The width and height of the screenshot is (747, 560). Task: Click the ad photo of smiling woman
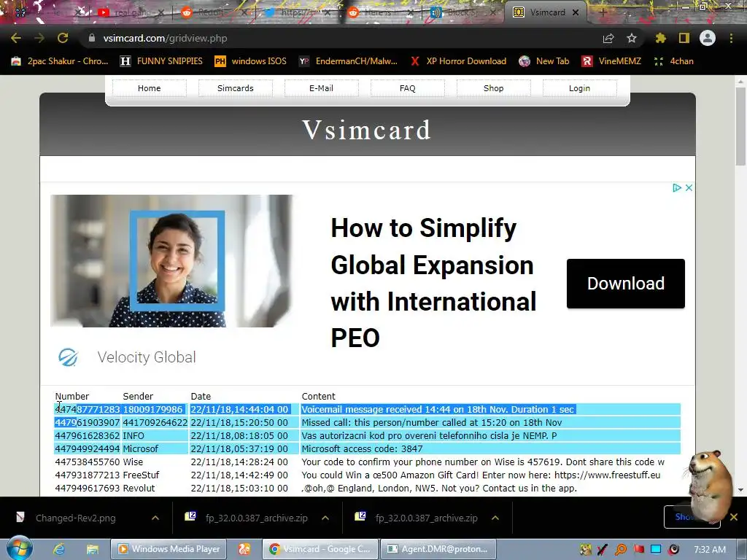tap(171, 260)
